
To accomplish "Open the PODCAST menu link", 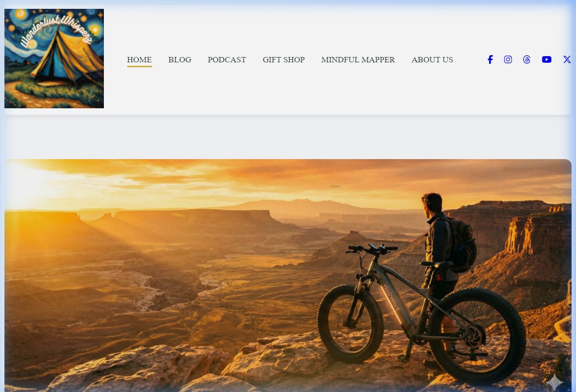I will click(227, 60).
